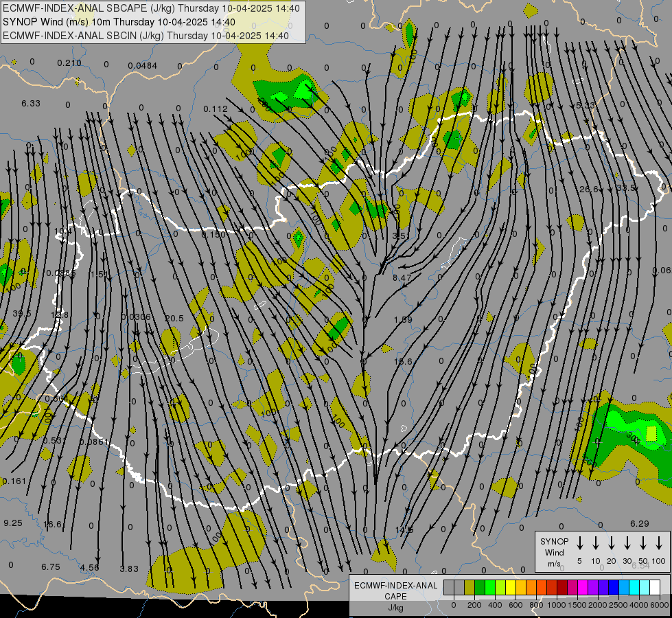Click the 100 m/s wind arrow in legend
The image size is (672, 618).
coord(659,543)
